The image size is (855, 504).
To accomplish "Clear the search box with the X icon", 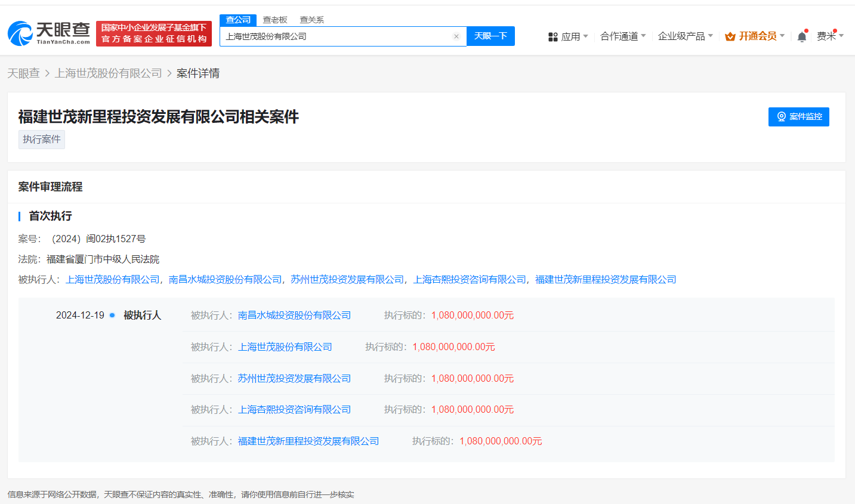I will click(x=456, y=36).
